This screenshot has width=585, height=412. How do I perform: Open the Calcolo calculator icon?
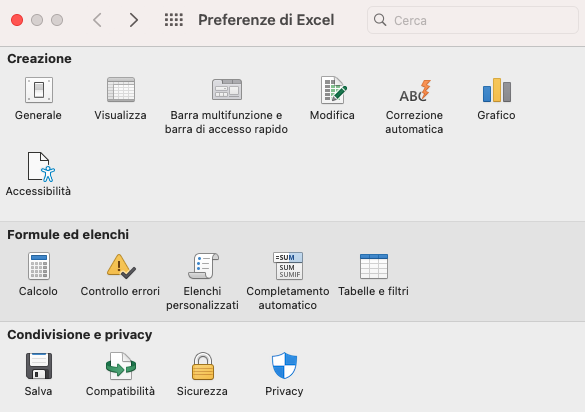point(39,266)
